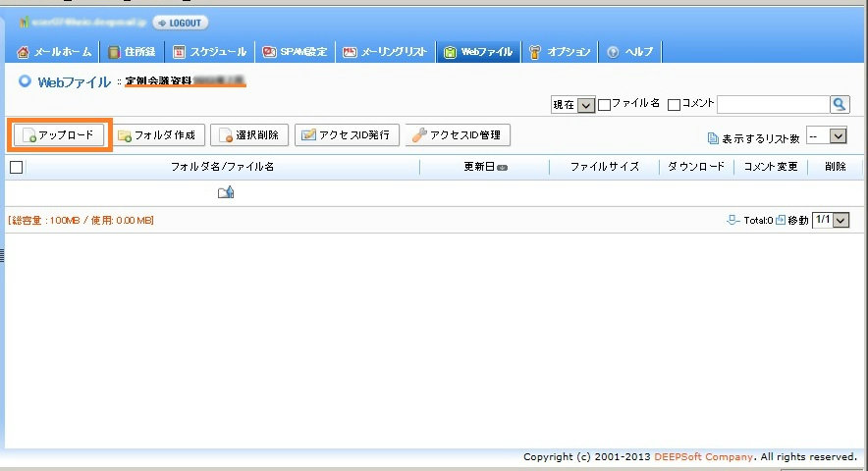Click the list count page icon
Image resolution: width=868 pixels, height=471 pixels.
point(713,139)
